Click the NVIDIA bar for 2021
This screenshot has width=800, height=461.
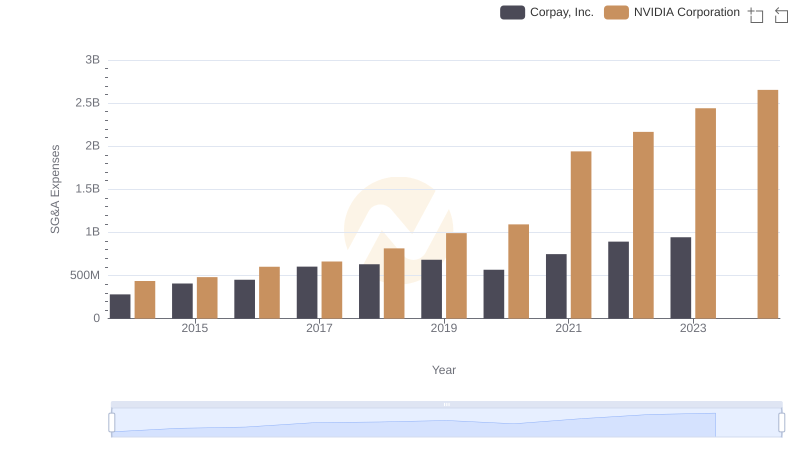click(581, 235)
